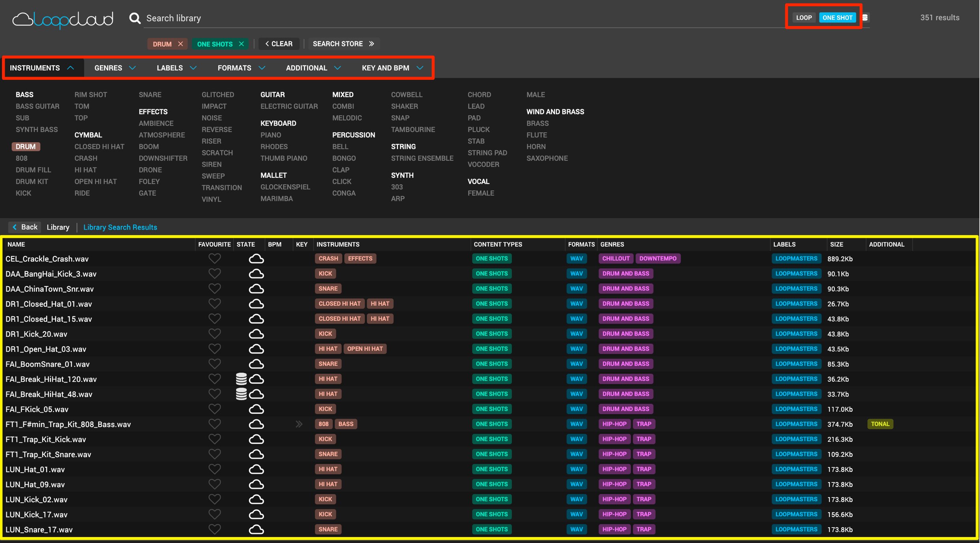
Task: Download DAA_BangHai_Kick_3.wav via its cloud icon
Action: 256,273
